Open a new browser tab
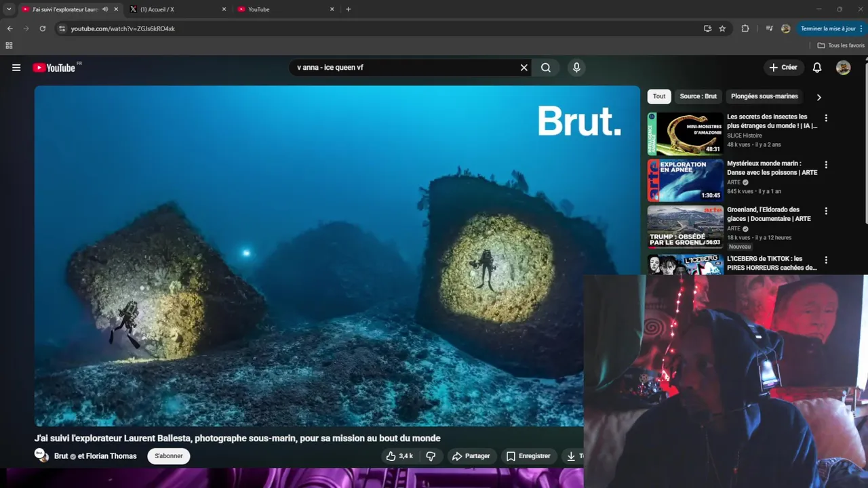868x488 pixels. pos(349,9)
